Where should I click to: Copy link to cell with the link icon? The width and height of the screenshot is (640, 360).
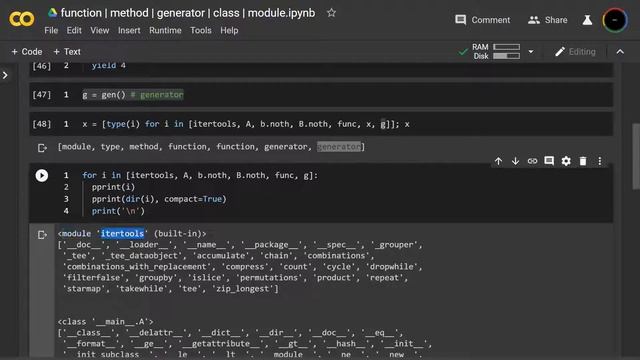[x=532, y=161]
